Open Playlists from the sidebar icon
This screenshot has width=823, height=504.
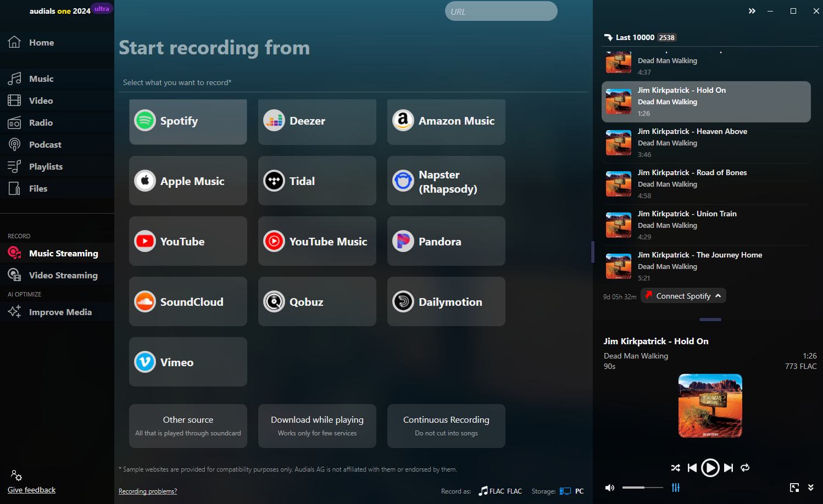[15, 166]
